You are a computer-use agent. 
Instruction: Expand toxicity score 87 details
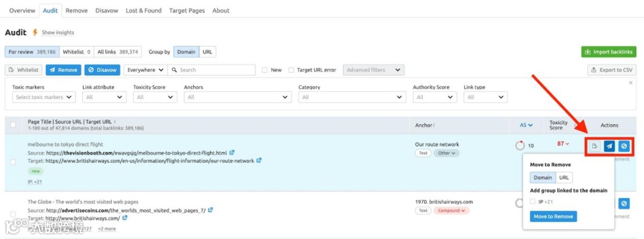[563, 143]
